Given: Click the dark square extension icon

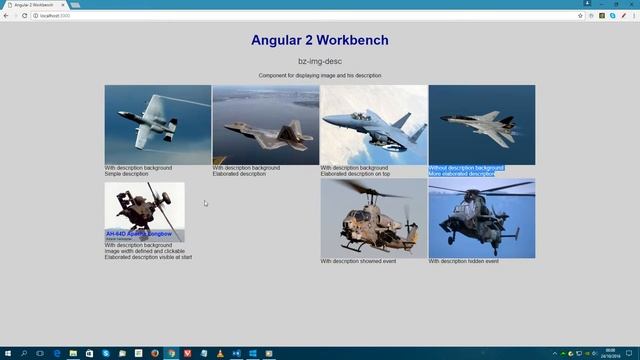Looking at the screenshot, I should [x=602, y=16].
